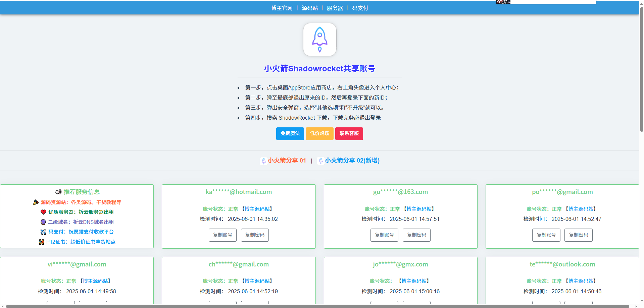Image resolution: width=644 pixels, height=308 pixels.
Task: Click the red heart icon before 优质服务器
Action: pyautogui.click(x=43, y=212)
